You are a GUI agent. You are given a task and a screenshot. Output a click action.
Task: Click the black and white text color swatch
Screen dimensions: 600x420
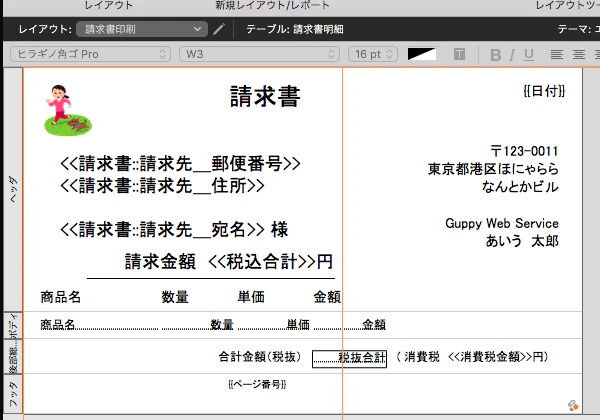pyautogui.click(x=422, y=54)
